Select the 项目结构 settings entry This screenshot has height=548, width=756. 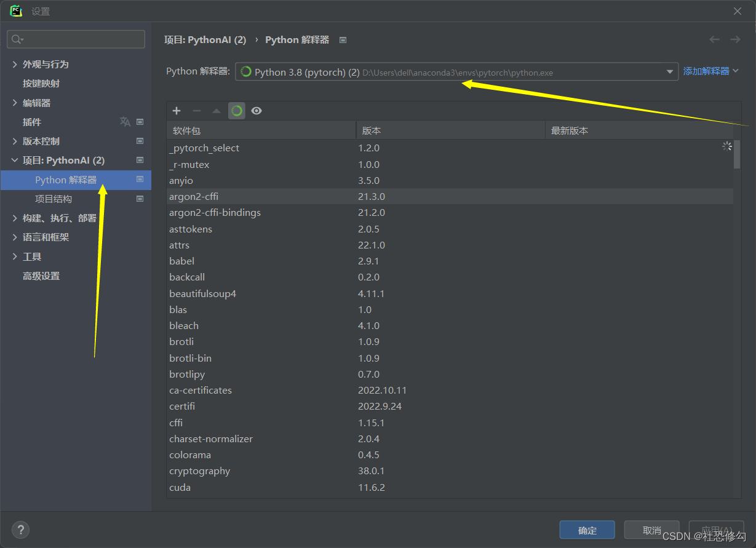point(54,199)
